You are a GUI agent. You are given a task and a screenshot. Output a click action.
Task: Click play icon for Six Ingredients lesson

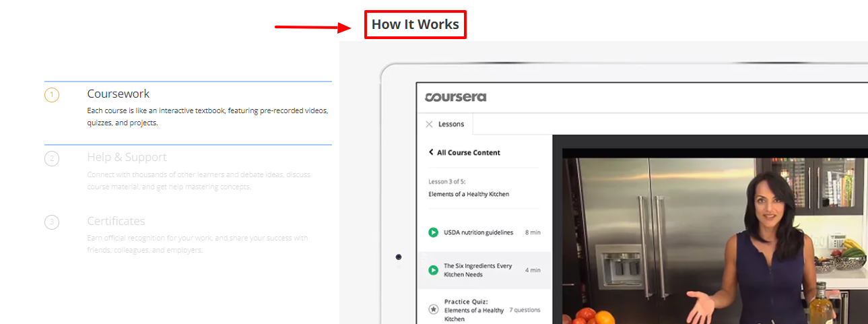(434, 270)
